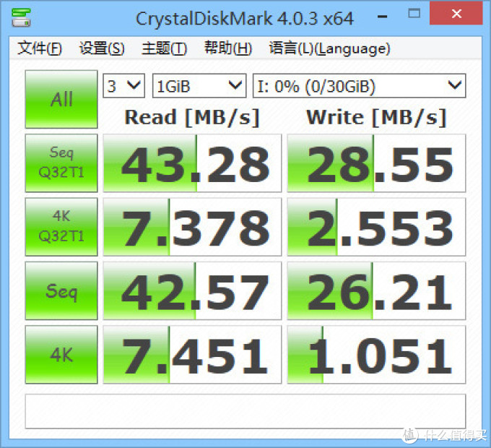The height and width of the screenshot is (448, 491).
Task: Expand the test count dropdown showing 3
Action: 123,86
